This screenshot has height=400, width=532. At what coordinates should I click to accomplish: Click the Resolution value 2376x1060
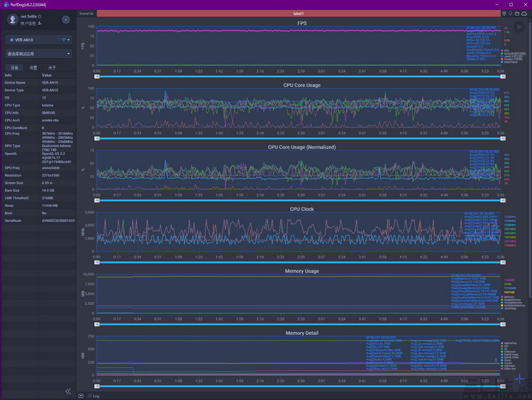(50, 175)
